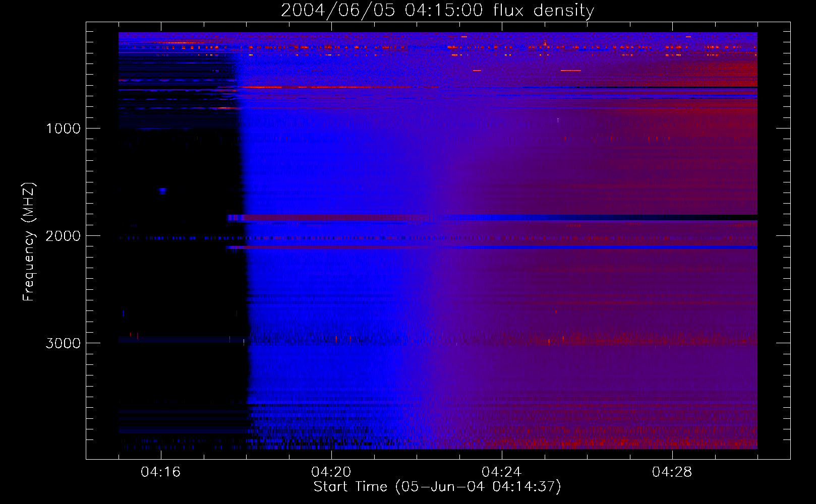Click the '04:20' time tick label
The image size is (816, 504).
pos(331,472)
